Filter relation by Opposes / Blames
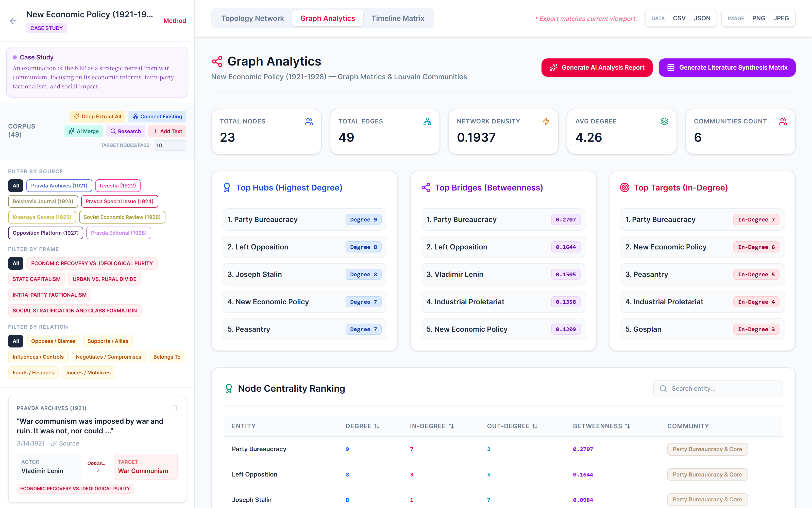Viewport: 812px width, 508px height. tap(53, 341)
